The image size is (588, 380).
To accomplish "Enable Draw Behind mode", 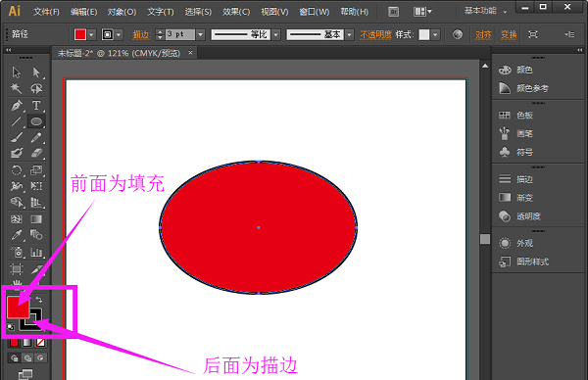I will click(x=27, y=357).
